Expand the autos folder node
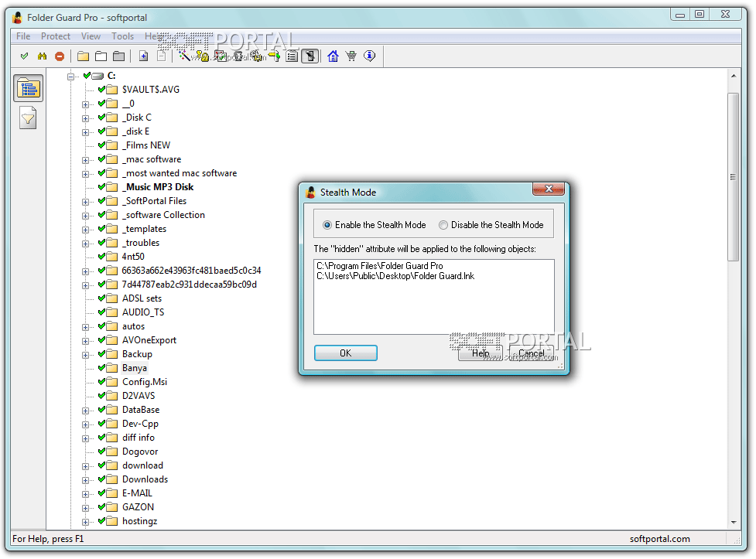 [x=85, y=327]
